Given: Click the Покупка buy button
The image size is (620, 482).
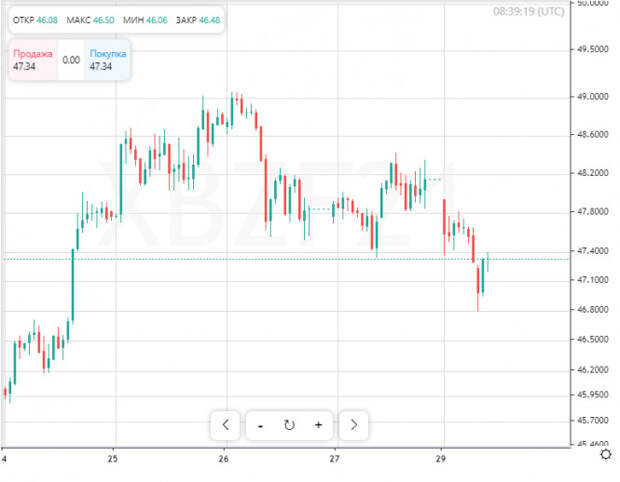Looking at the screenshot, I should [x=108, y=60].
